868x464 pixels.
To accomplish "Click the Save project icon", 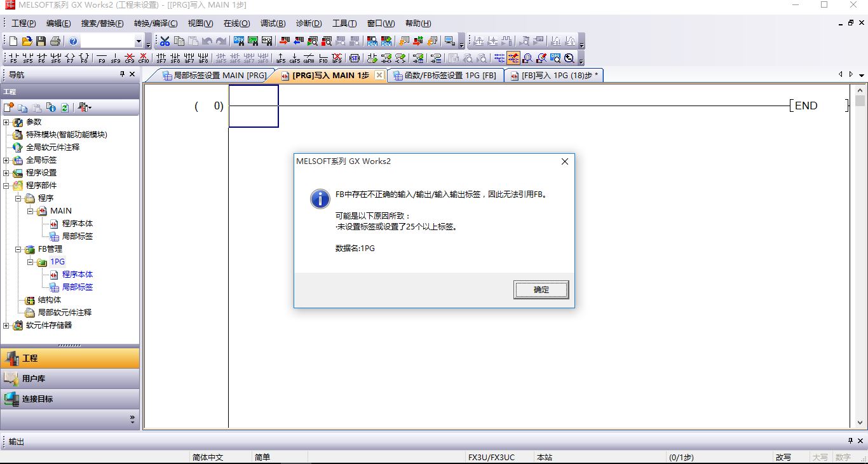I will [x=41, y=41].
